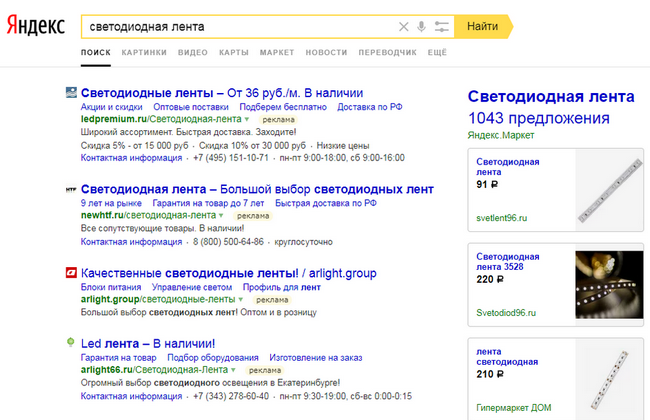Open Акции и скидки sitelink
The width and height of the screenshot is (650, 420).
pyautogui.click(x=112, y=107)
